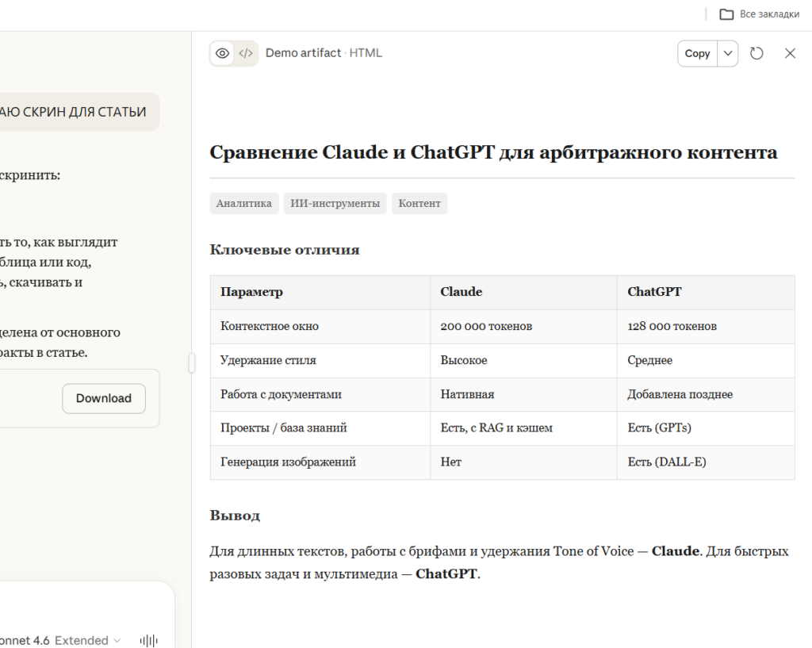Open the Все закладки bookmarks folder
Viewport: 812px width, 648px height.
pos(759,14)
